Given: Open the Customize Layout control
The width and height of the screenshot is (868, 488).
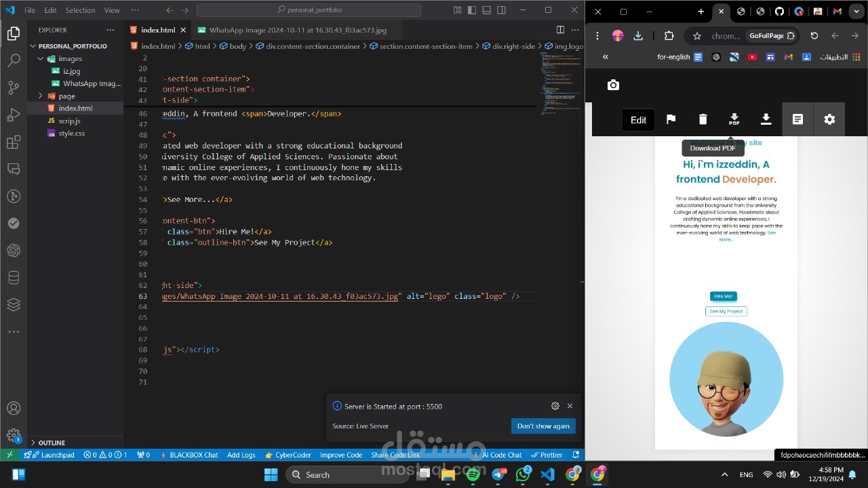Looking at the screenshot, I should [458, 10].
